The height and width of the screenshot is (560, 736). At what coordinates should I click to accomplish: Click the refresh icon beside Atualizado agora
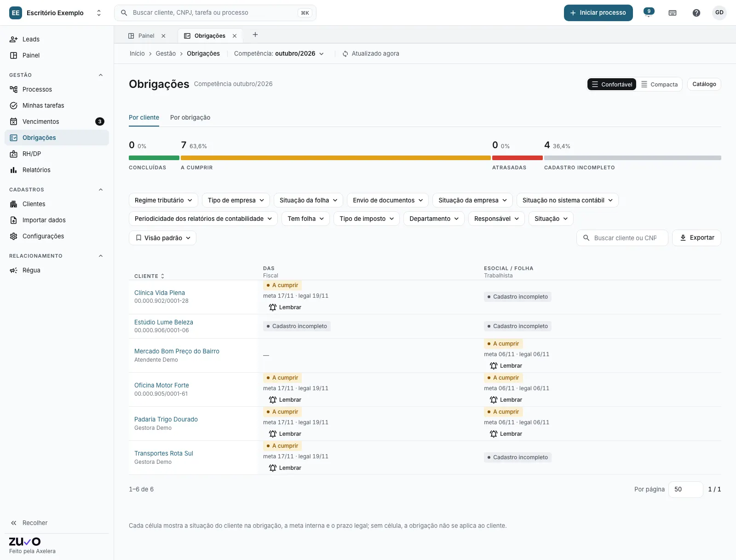pos(345,54)
